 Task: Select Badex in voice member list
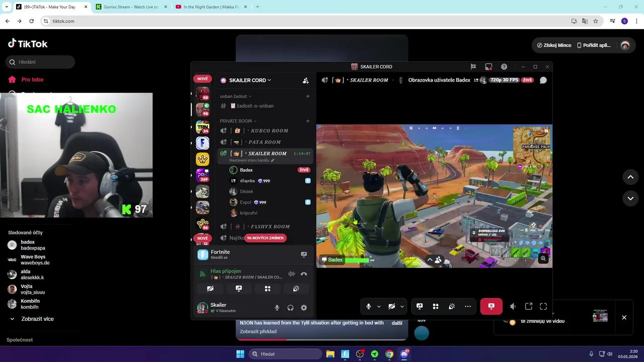point(270,170)
